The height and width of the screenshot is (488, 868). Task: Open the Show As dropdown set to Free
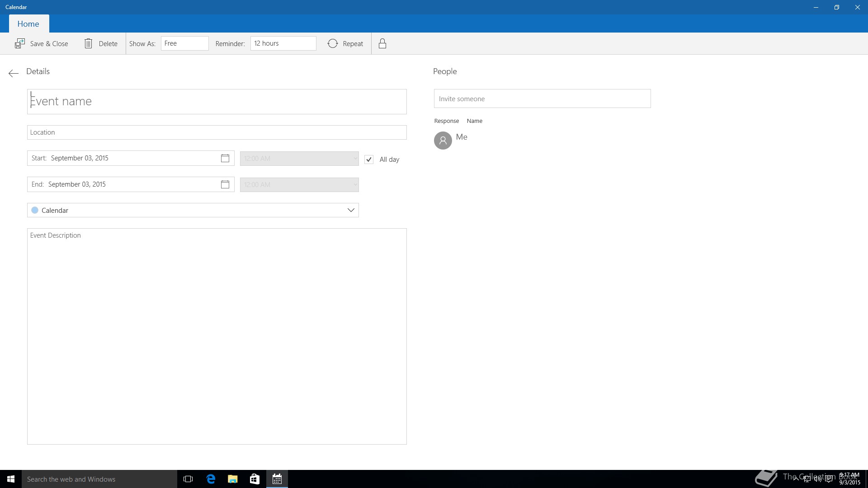pyautogui.click(x=184, y=43)
